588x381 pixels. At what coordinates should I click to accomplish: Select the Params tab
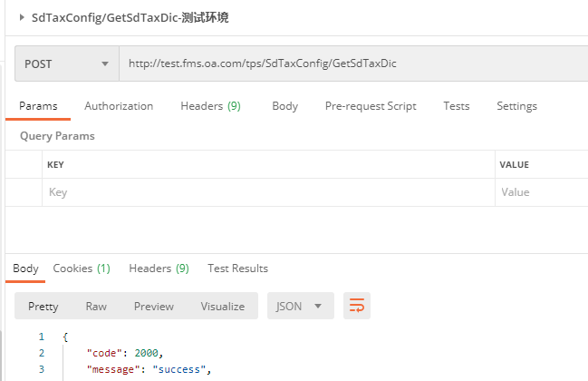click(x=38, y=106)
